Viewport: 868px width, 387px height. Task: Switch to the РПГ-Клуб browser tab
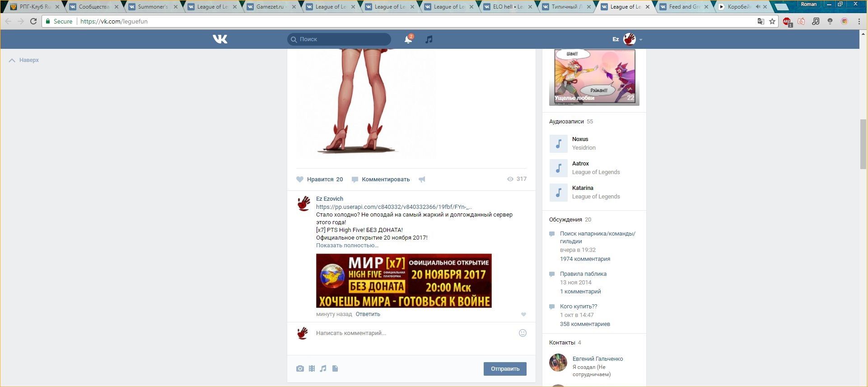(x=35, y=7)
